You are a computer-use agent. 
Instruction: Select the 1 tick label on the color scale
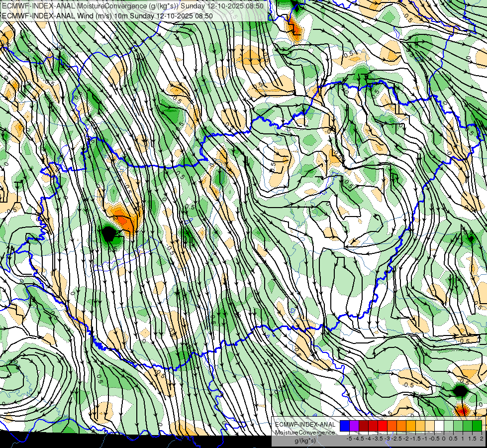(x=463, y=439)
